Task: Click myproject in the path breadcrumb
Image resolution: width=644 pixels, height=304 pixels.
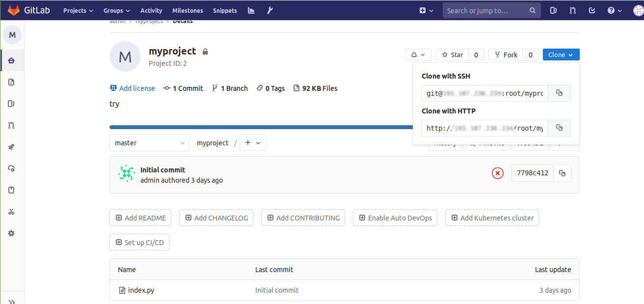Action: tap(213, 143)
